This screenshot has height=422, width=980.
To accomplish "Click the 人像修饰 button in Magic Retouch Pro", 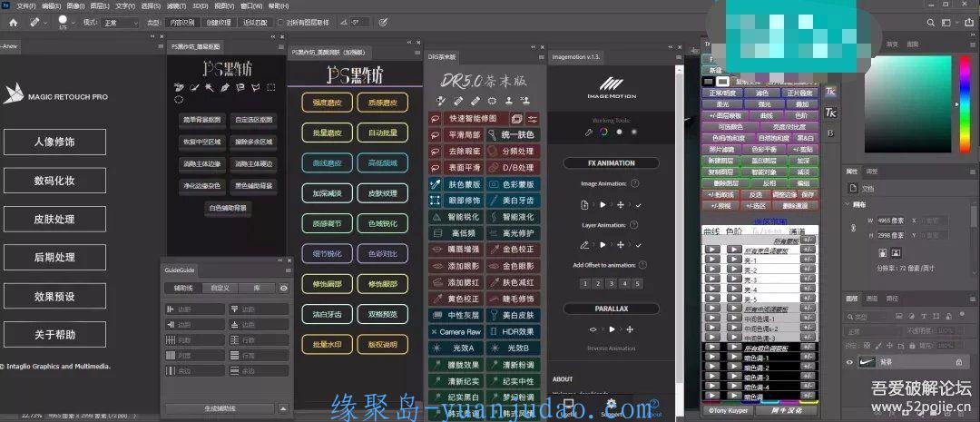I will (54, 142).
